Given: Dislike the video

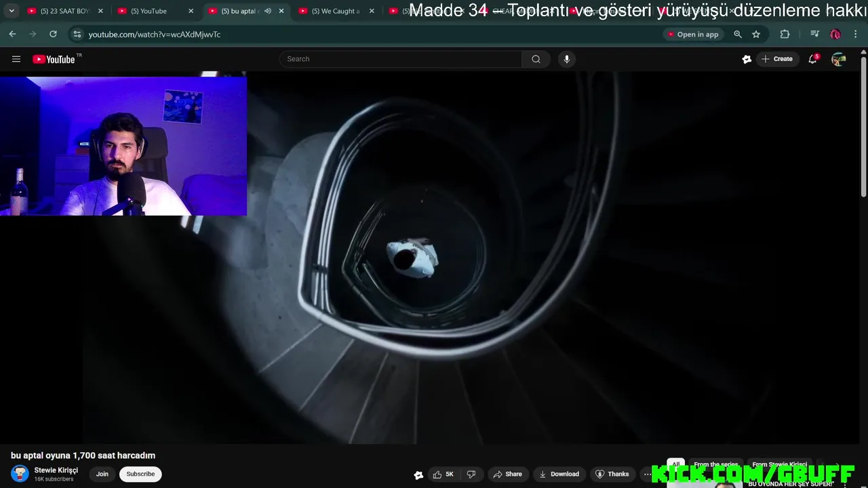Looking at the screenshot, I should point(471,474).
